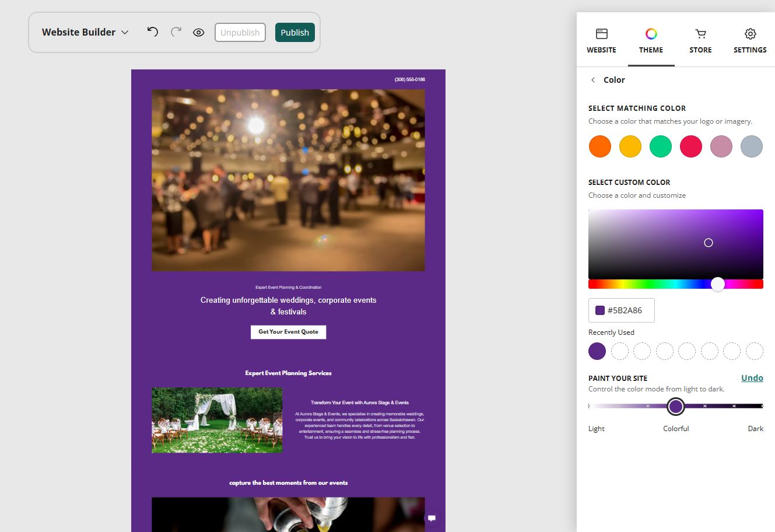The width and height of the screenshot is (775, 532).
Task: Pick the green matching color swatch
Action: click(x=661, y=146)
